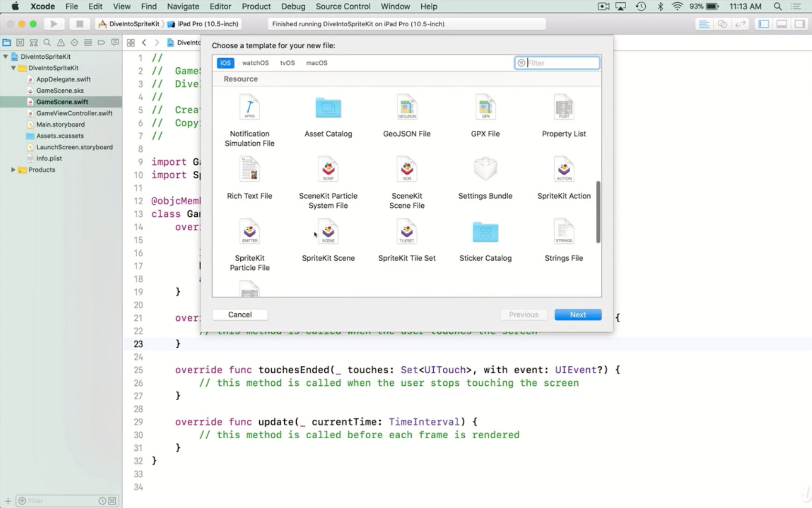Select the Sticker Catalog template
The height and width of the screenshot is (508, 812).
click(485, 242)
